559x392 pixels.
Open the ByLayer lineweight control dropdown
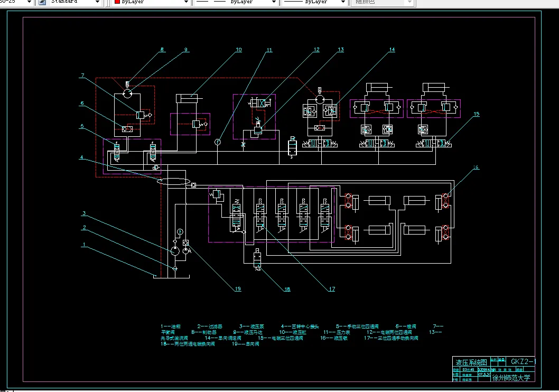pyautogui.click(x=343, y=2)
